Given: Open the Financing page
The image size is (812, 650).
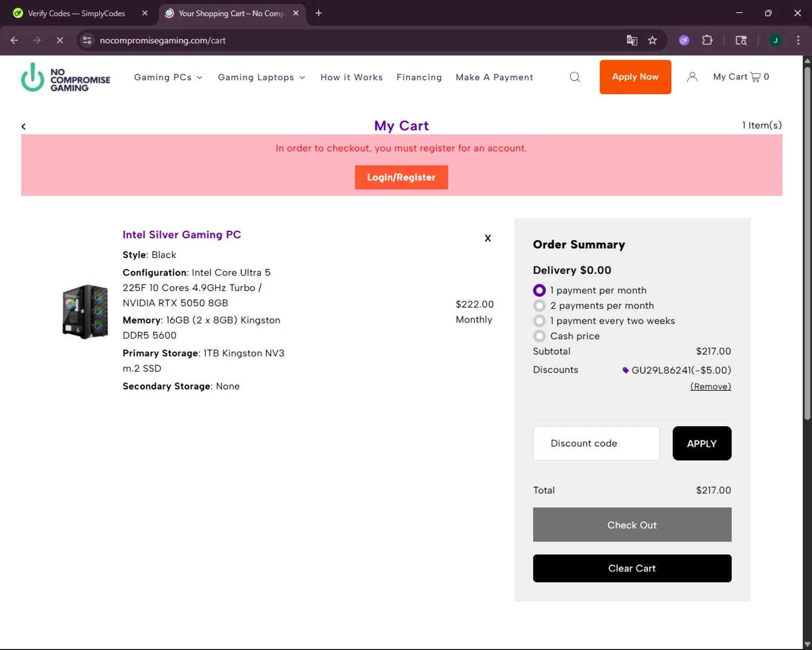Looking at the screenshot, I should pyautogui.click(x=419, y=77).
